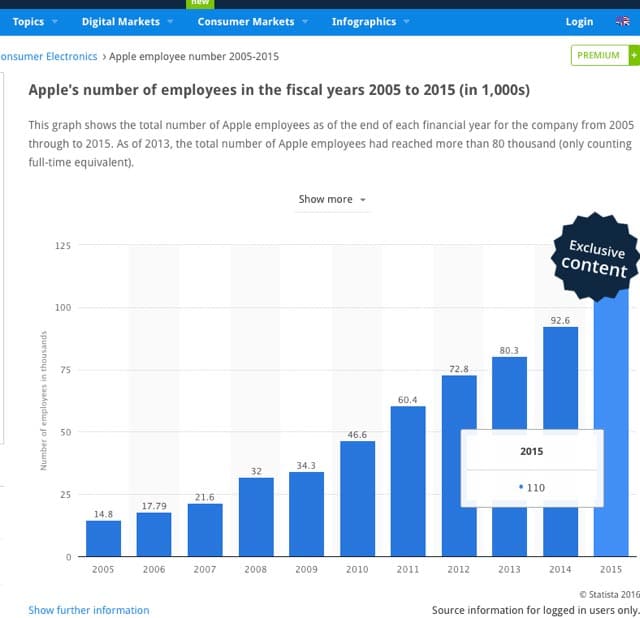The image size is (640, 618).
Task: Select the 2013 bar labeled 80.3
Action: (x=509, y=393)
